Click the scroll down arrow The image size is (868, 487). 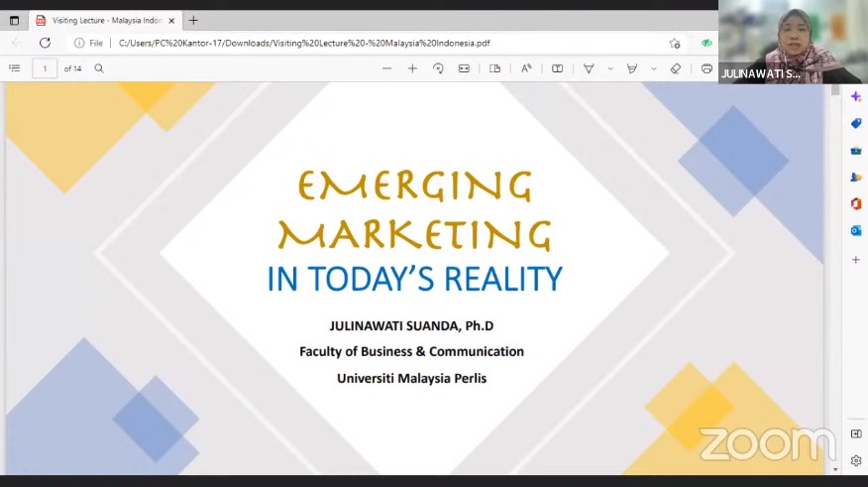click(835, 470)
